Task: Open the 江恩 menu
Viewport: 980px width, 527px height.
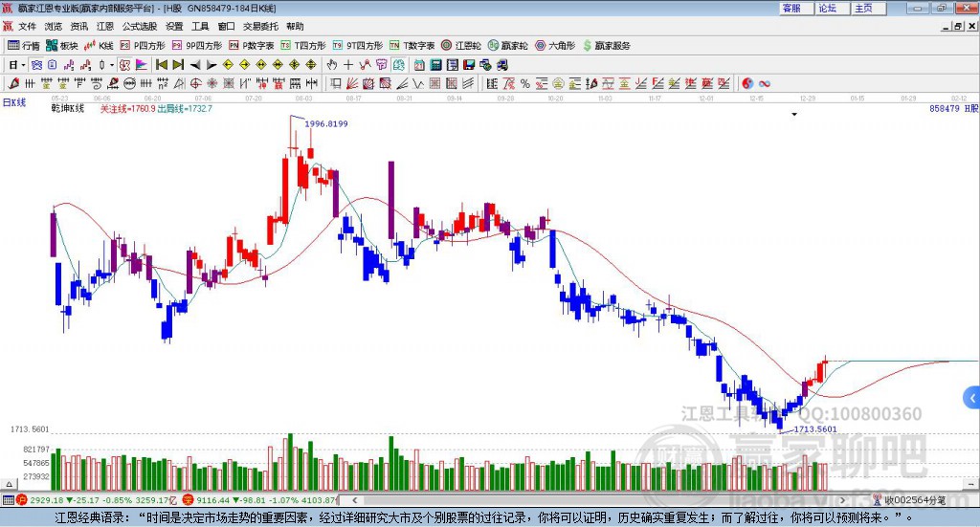Action: pos(105,26)
